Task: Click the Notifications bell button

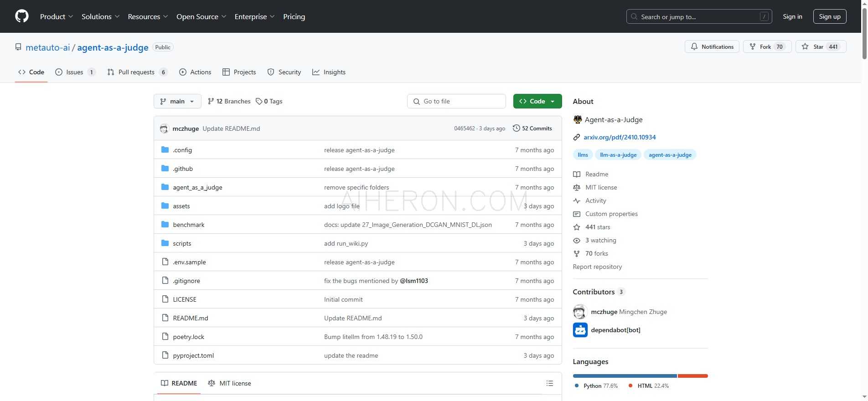Action: [x=712, y=46]
